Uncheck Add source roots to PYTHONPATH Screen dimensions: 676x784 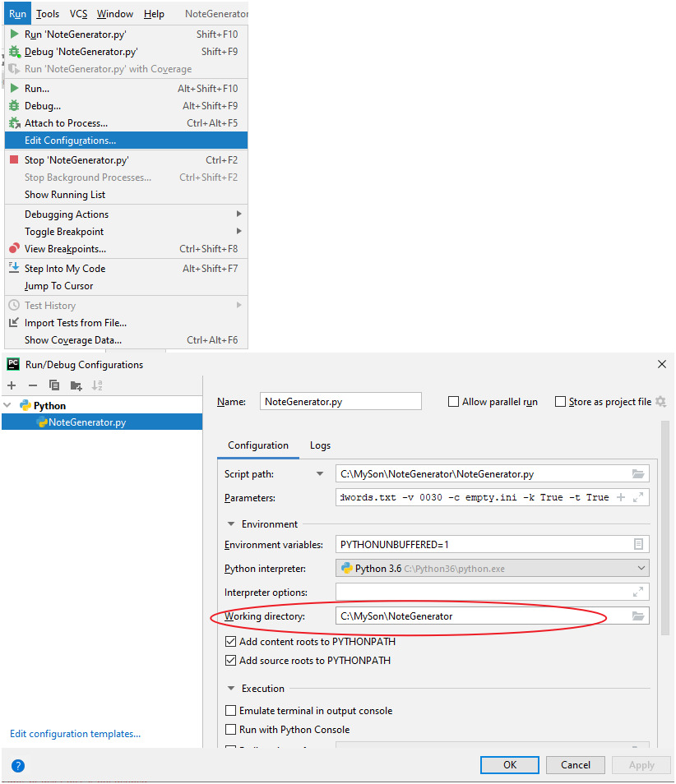coord(230,661)
